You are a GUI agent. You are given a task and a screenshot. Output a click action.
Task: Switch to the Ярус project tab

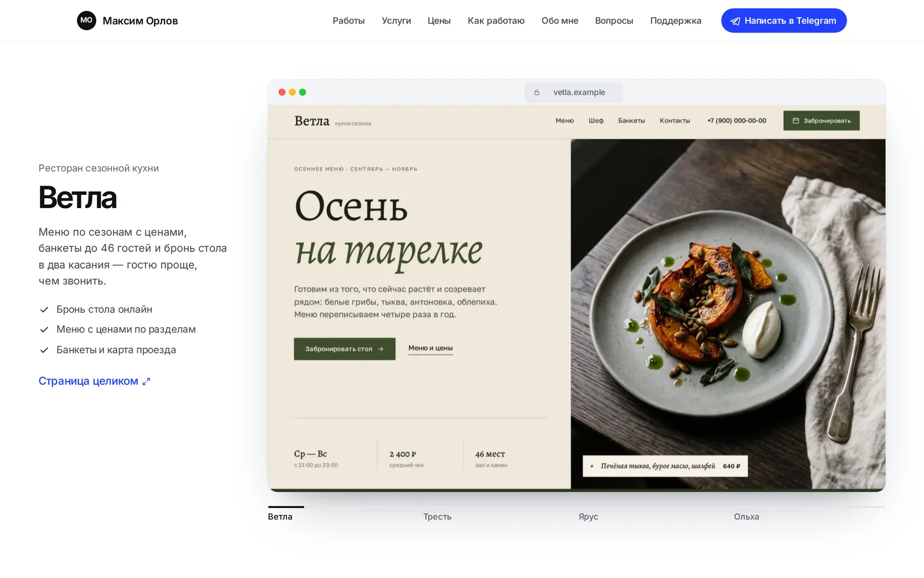(588, 517)
